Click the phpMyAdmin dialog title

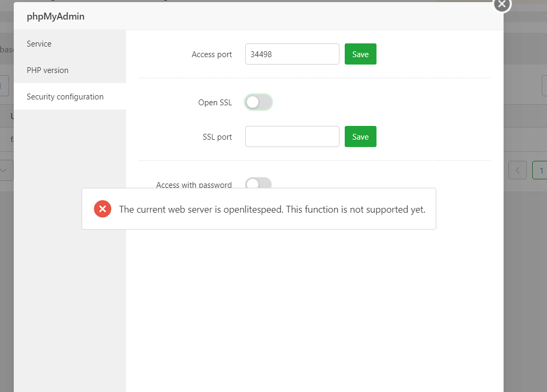pyautogui.click(x=56, y=16)
